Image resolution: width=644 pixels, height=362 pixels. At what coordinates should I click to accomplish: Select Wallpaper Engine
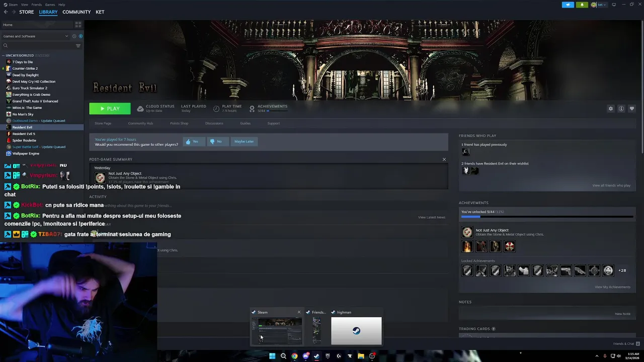[26, 153]
